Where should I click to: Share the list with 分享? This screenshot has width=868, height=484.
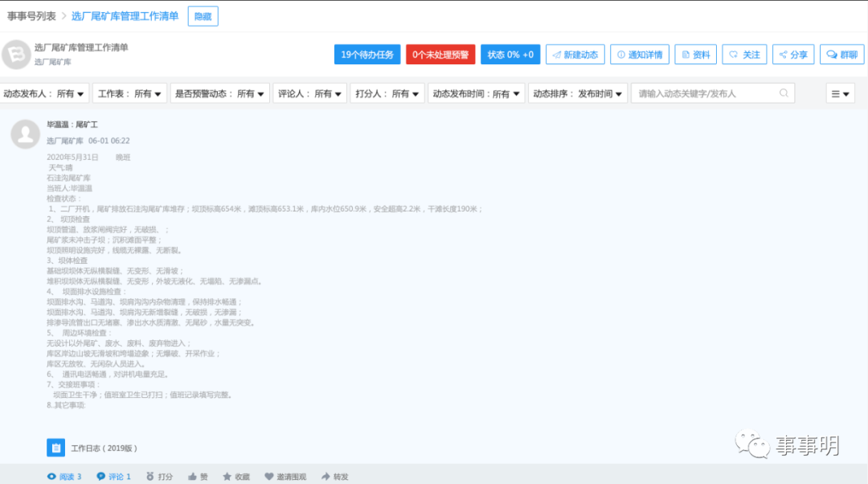pyautogui.click(x=792, y=55)
